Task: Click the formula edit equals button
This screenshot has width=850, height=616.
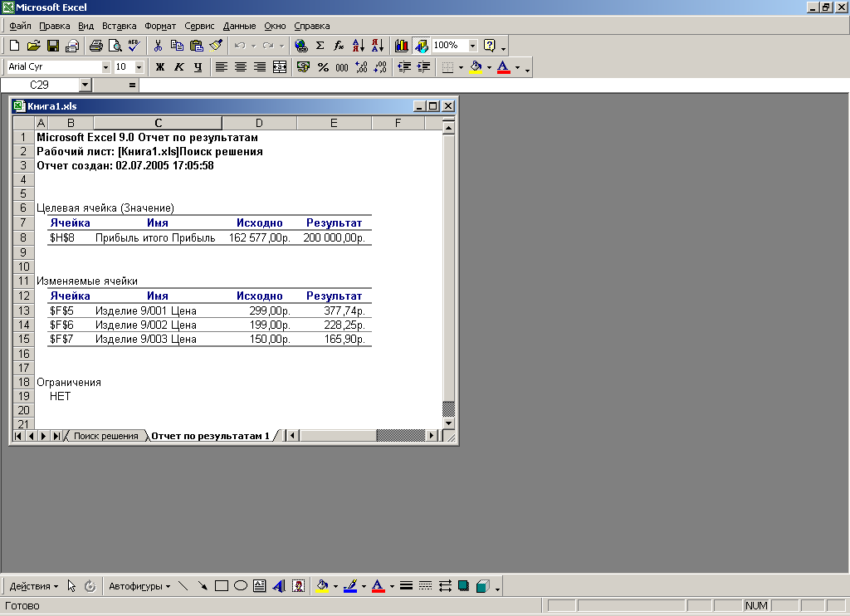Action: click(x=132, y=86)
